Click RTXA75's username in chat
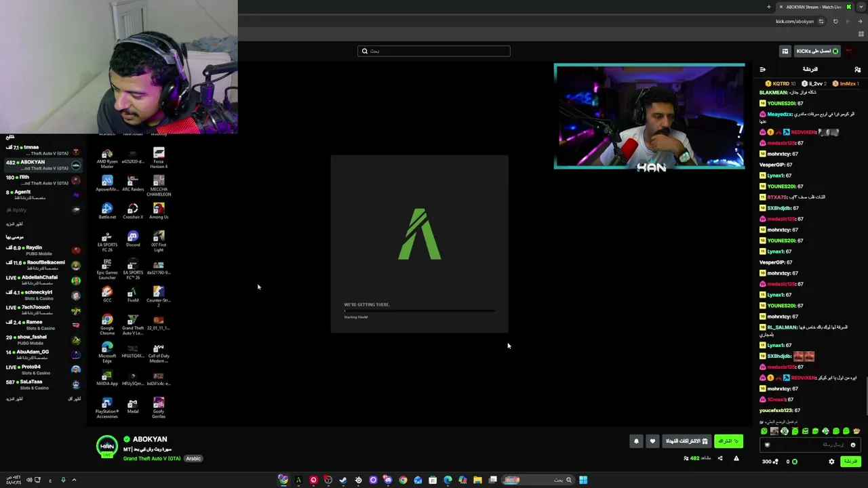The height and width of the screenshot is (488, 868). [x=777, y=197]
